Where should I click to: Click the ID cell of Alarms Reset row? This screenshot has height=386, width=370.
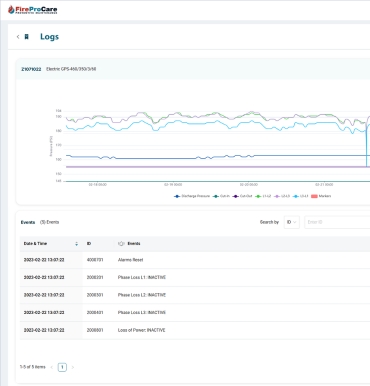tap(95, 260)
